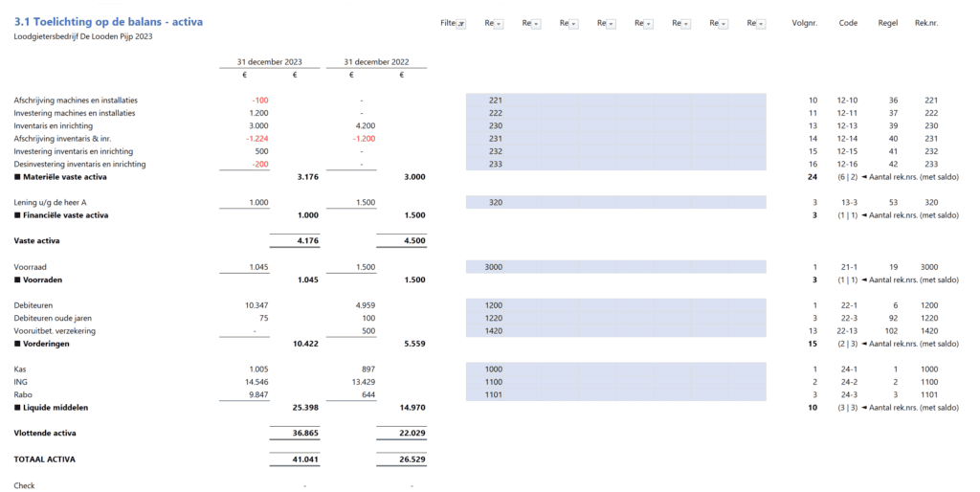The width and height of the screenshot is (980, 492).
Task: Open the last 'Re' column filter dropdown
Action: pos(761,23)
